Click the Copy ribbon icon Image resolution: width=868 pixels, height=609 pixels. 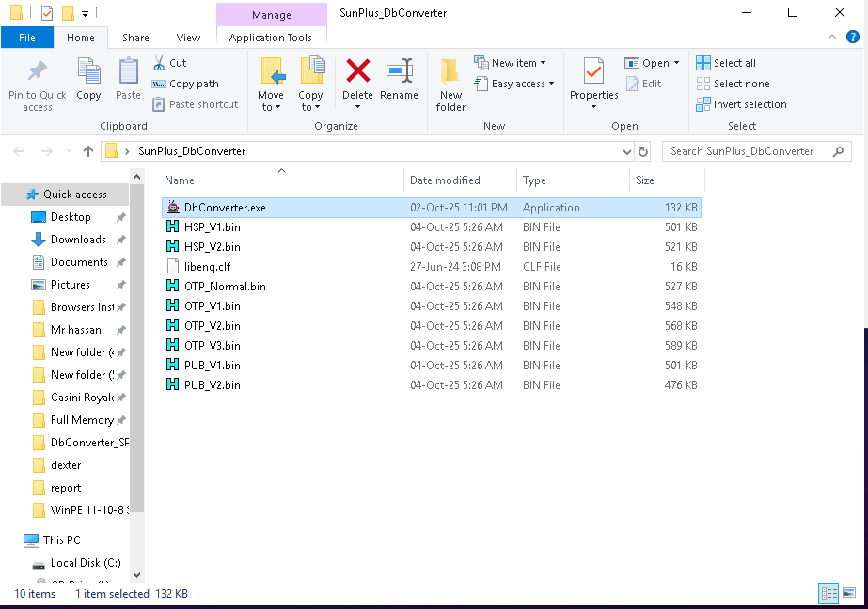(88, 72)
